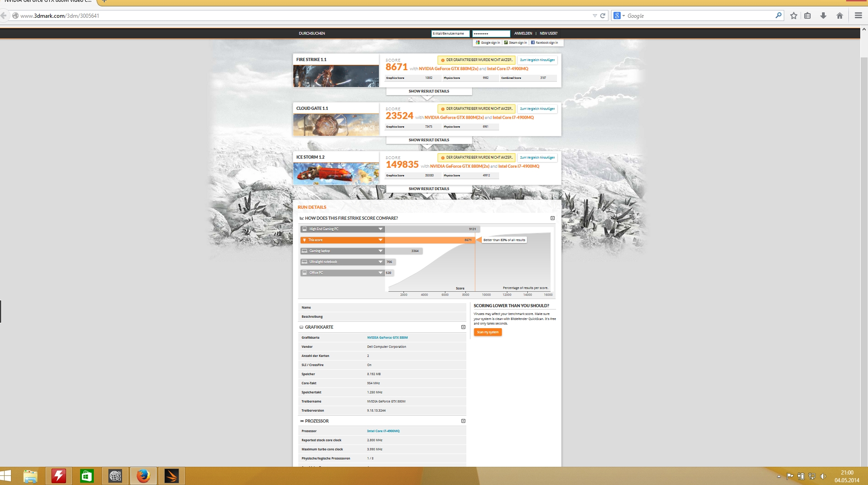
Task: Click the Anmelden login link
Action: [x=523, y=33]
